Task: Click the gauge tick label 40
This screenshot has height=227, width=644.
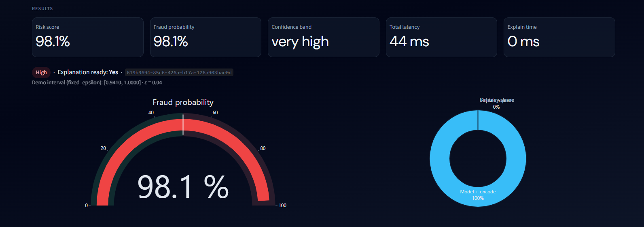Action: (151, 113)
